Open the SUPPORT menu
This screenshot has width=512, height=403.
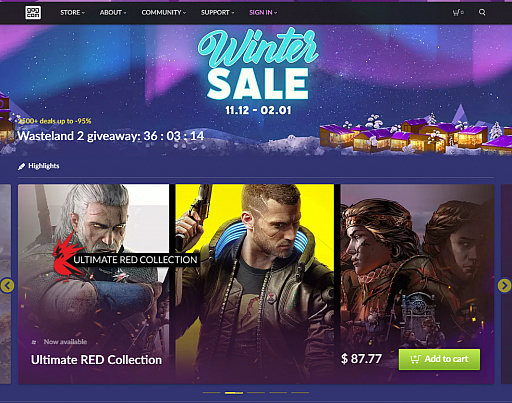[217, 13]
